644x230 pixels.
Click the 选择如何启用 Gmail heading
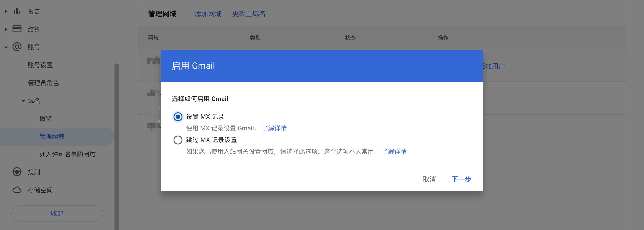200,99
